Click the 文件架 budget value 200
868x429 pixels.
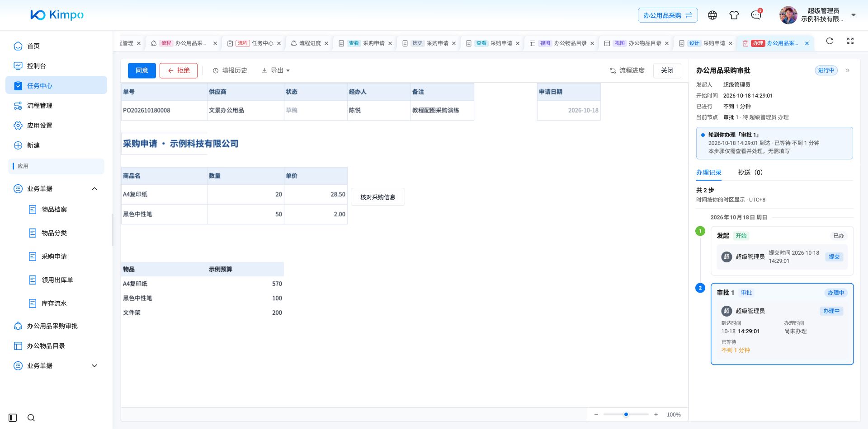pos(245,312)
